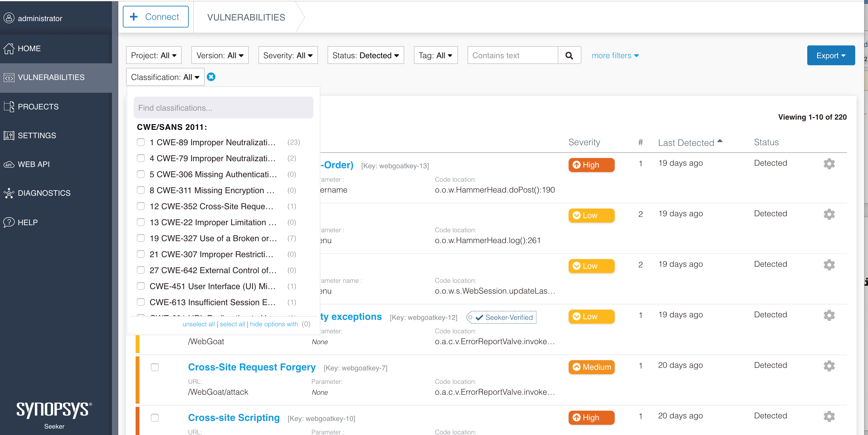Remove the Classification filter with blue X icon
This screenshot has height=435, width=868.
pos(211,77)
